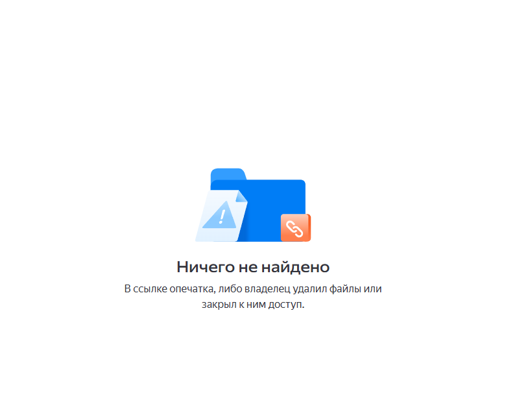Image resolution: width=530 pixels, height=420 pixels.
Task: Click the "закрыл к ним доступ." line
Action: 253,305
